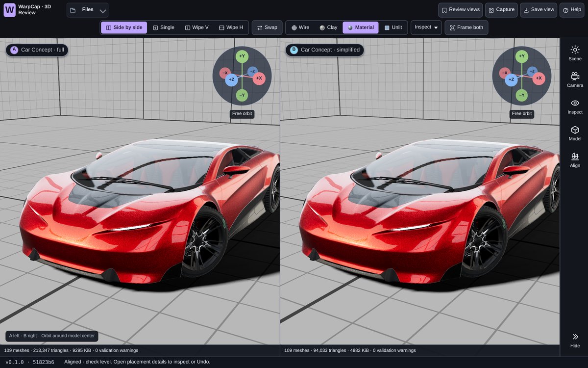
Task: Click the Aligned status message
Action: pyautogui.click(x=137, y=362)
